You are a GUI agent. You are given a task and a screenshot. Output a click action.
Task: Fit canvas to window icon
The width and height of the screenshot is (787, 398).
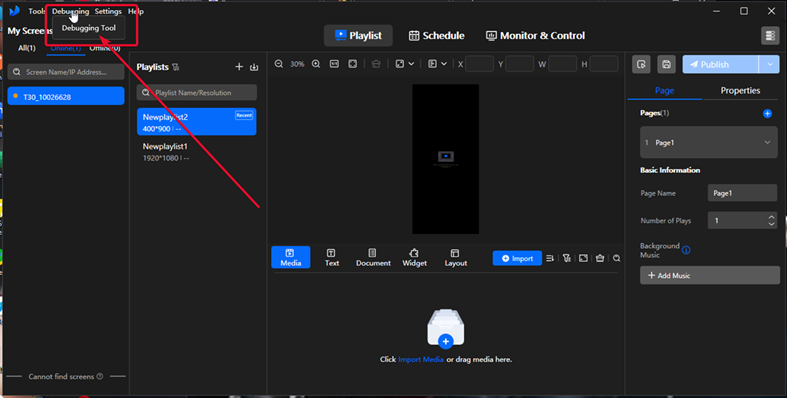point(353,64)
